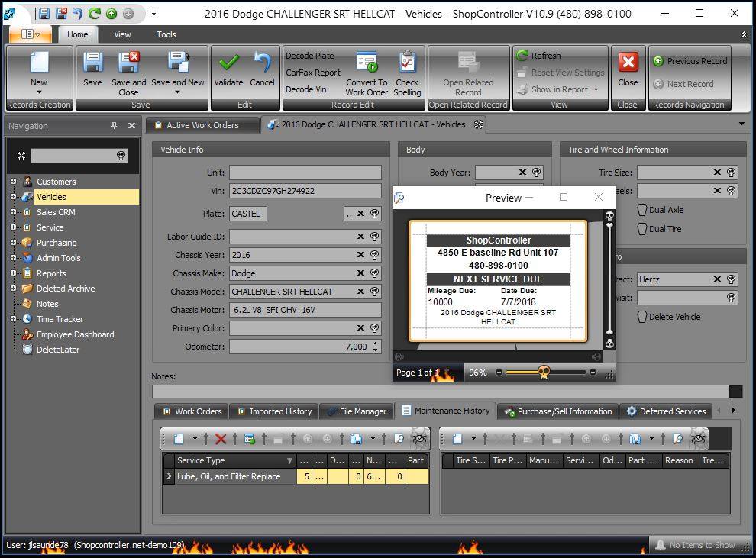Switch to the Tools ribbon tab
Image resolution: width=756 pixels, height=558 pixels.
(x=166, y=34)
